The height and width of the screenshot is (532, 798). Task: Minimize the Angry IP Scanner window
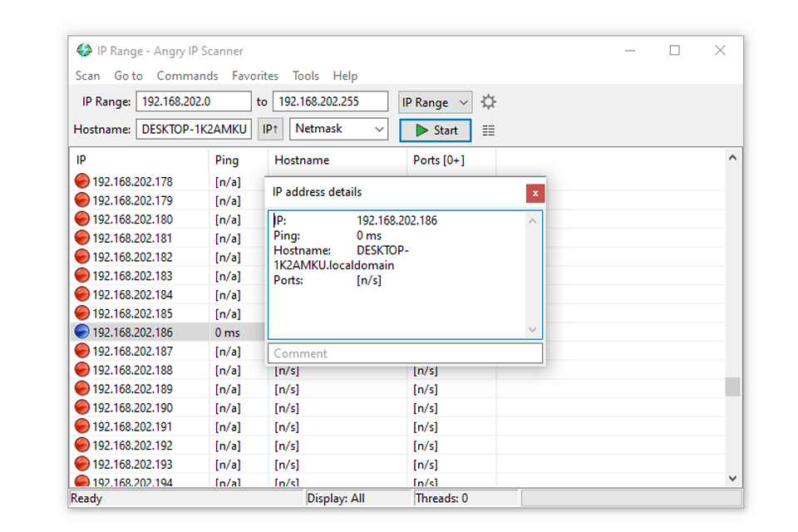coord(630,51)
